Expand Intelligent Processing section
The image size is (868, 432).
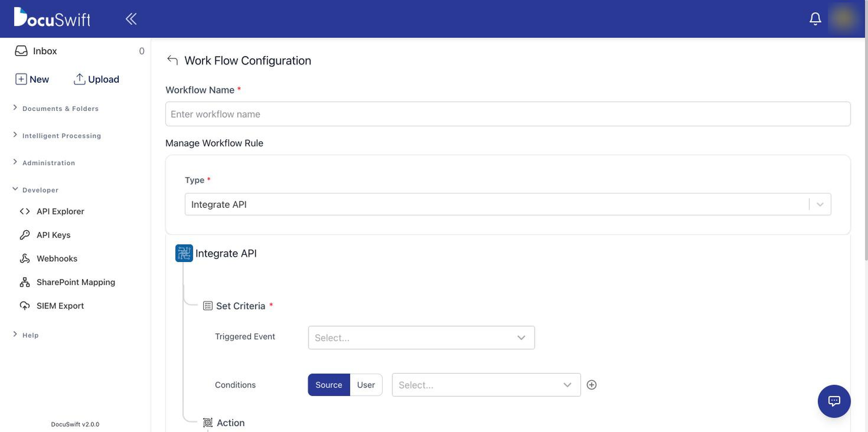[57, 136]
